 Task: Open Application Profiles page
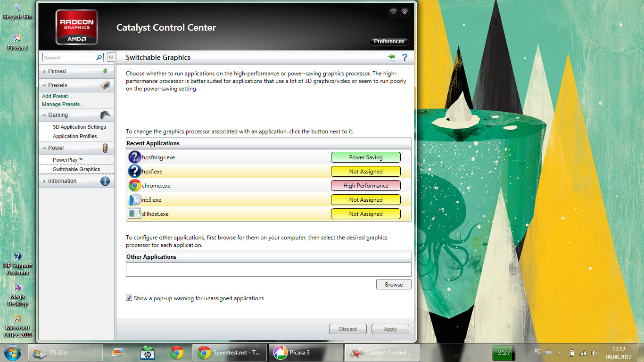tap(75, 136)
